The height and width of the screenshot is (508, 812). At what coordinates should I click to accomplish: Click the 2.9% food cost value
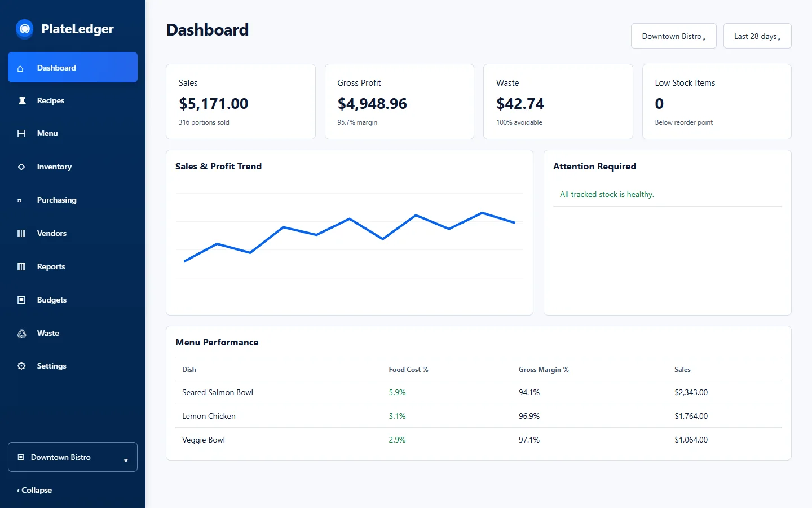(397, 440)
